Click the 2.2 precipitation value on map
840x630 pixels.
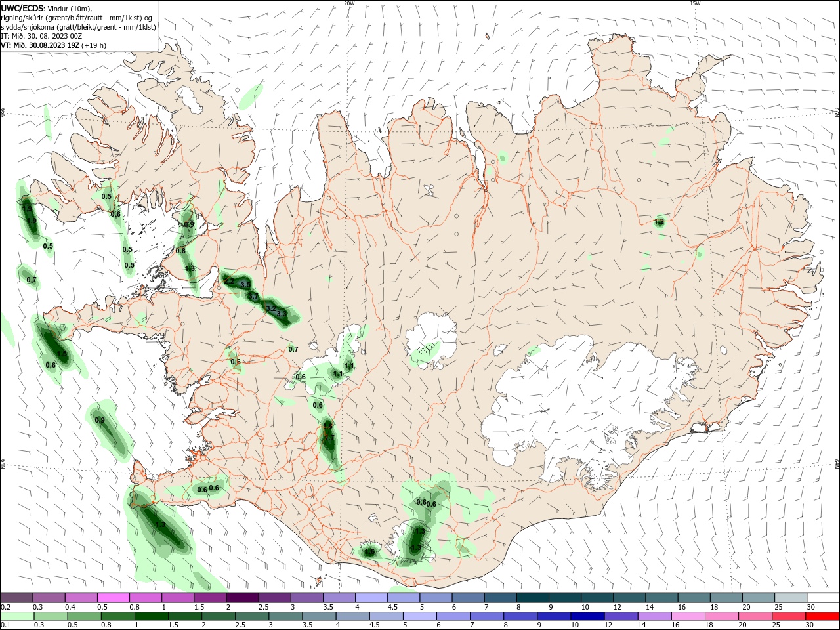[229, 281]
